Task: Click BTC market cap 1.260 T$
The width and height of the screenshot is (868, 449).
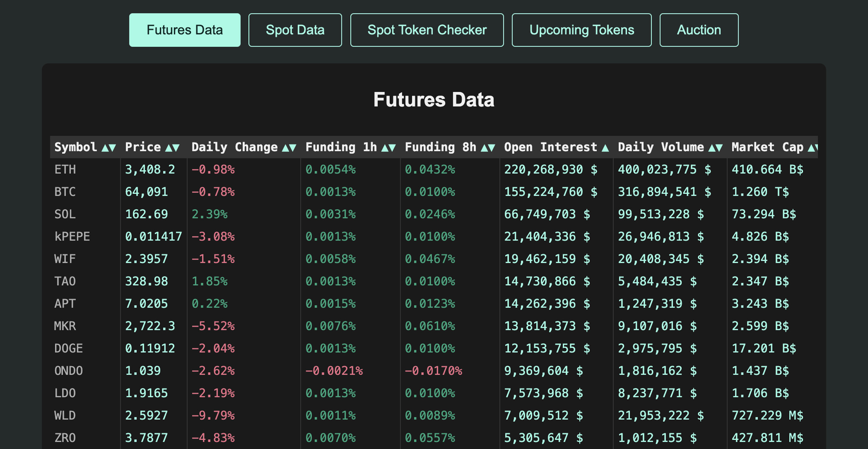Action: point(760,192)
